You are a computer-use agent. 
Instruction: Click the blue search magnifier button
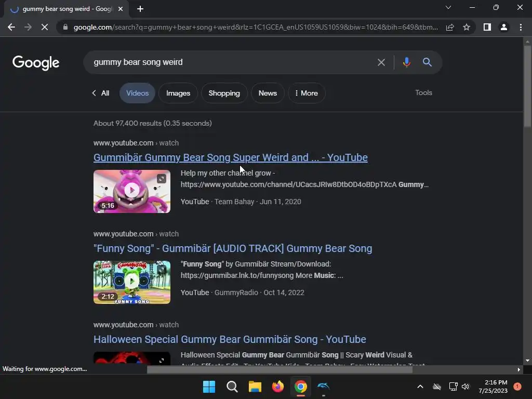coord(427,62)
